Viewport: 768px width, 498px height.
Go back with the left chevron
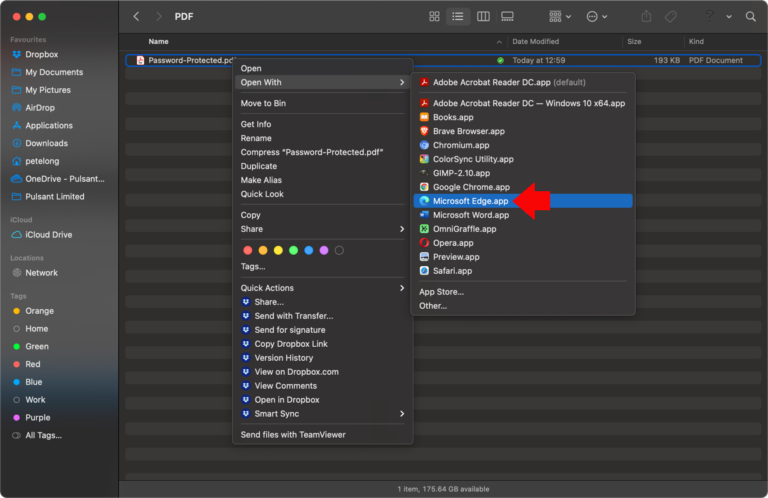point(136,17)
